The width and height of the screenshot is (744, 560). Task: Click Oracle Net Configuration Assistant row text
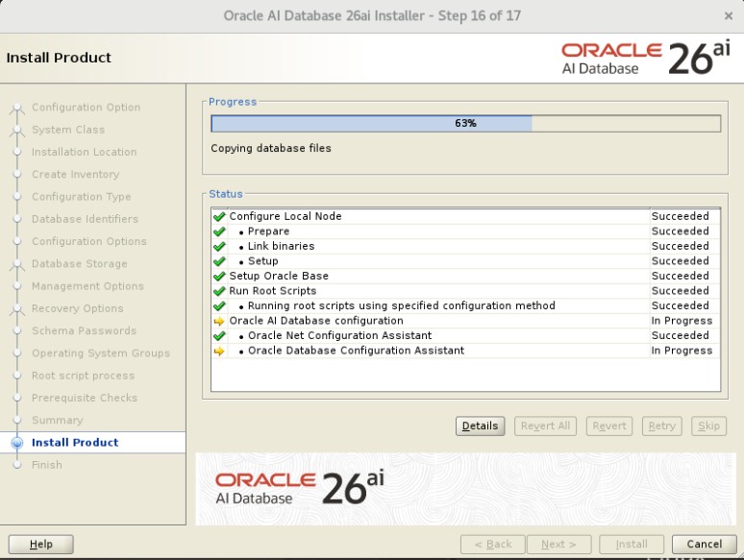[339, 336]
